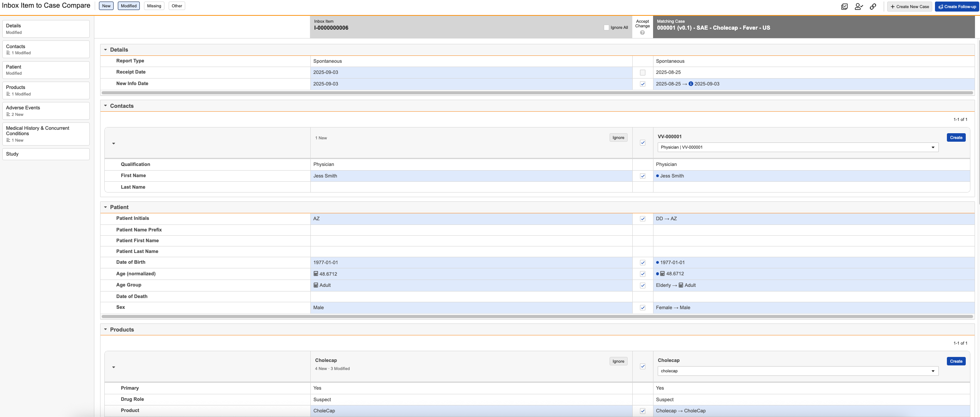The width and height of the screenshot is (980, 417).
Task: Click the Accept Change help question icon
Action: 642,33
